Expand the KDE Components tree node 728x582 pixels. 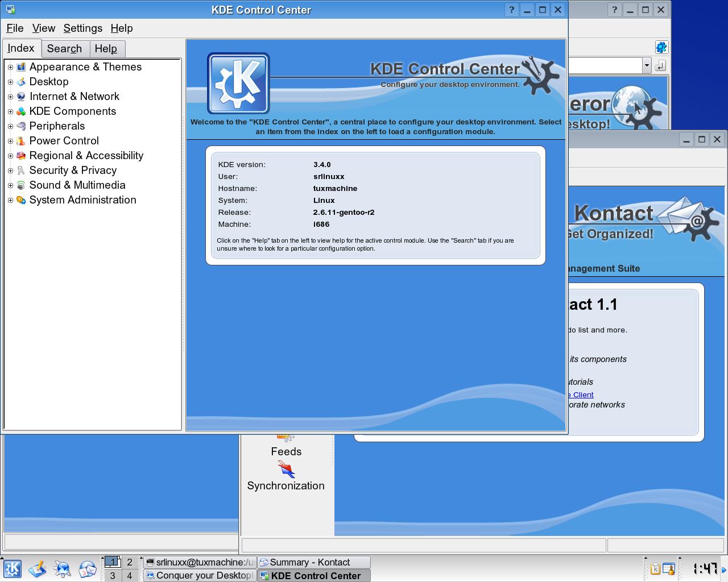[x=10, y=111]
